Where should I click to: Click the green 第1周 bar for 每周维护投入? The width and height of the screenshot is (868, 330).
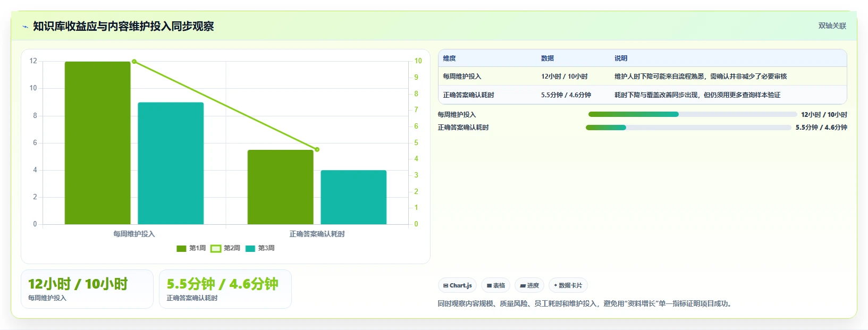[x=98, y=143]
